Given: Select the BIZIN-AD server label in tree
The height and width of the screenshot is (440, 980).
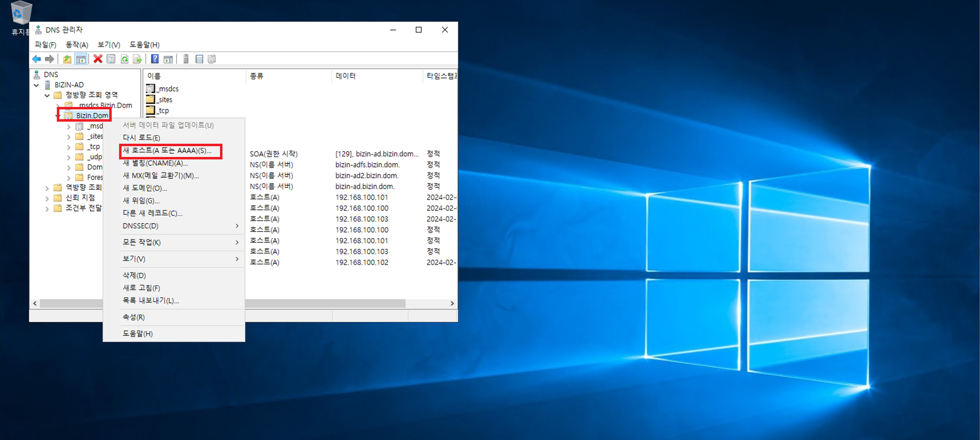Looking at the screenshot, I should pyautogui.click(x=69, y=85).
